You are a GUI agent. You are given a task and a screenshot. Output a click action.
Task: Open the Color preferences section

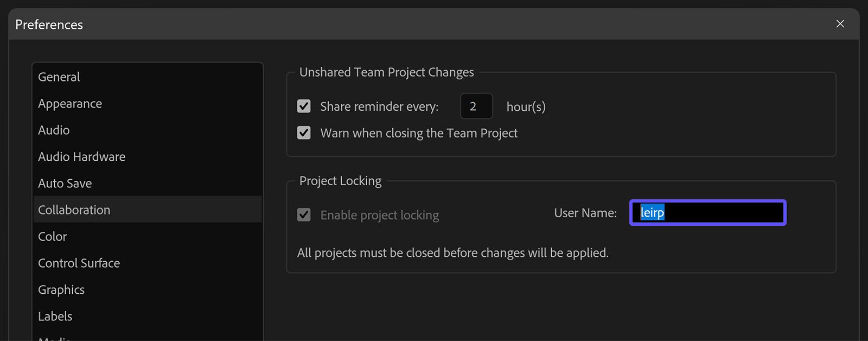point(52,236)
